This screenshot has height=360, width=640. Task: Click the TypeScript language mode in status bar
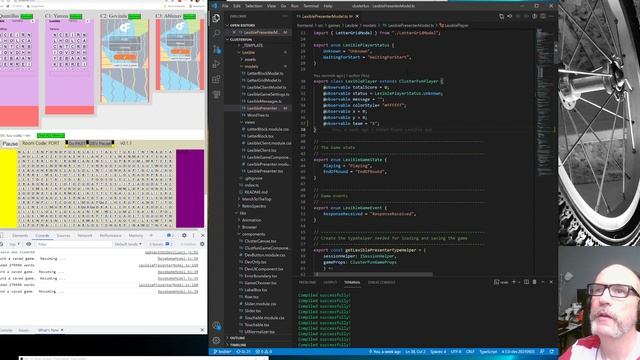[x=488, y=351]
